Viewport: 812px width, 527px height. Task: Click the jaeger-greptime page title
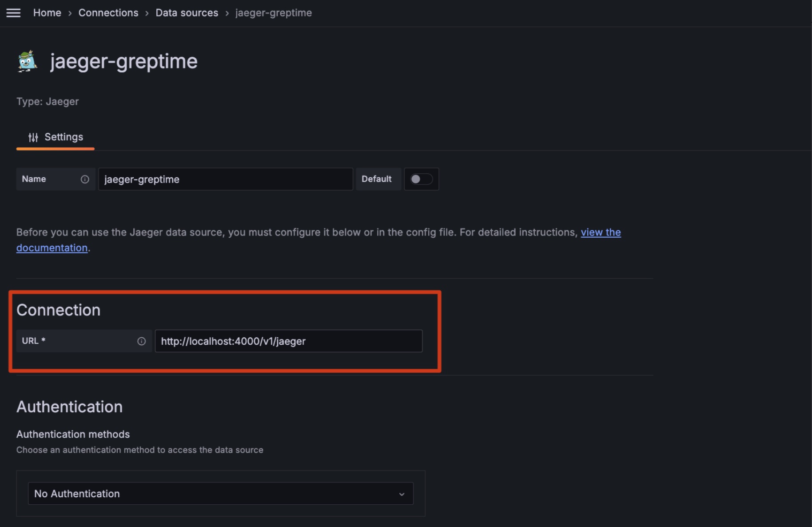tap(123, 61)
